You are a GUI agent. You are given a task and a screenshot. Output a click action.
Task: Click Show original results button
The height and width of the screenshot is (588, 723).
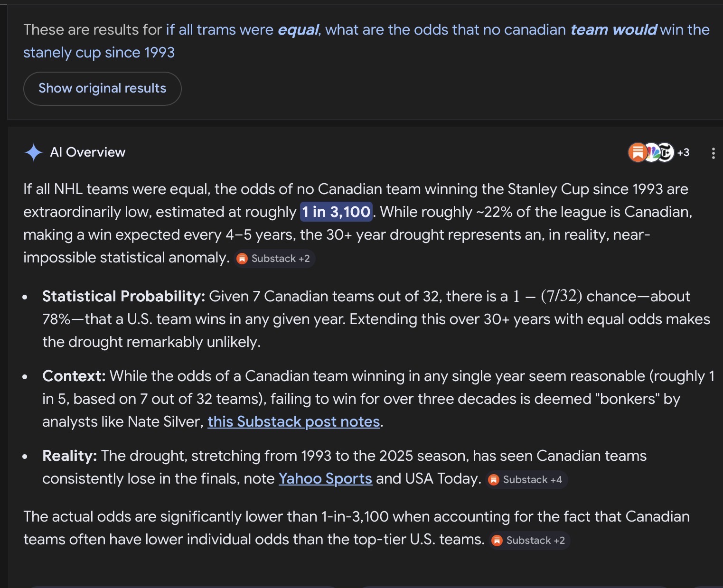pyautogui.click(x=102, y=89)
